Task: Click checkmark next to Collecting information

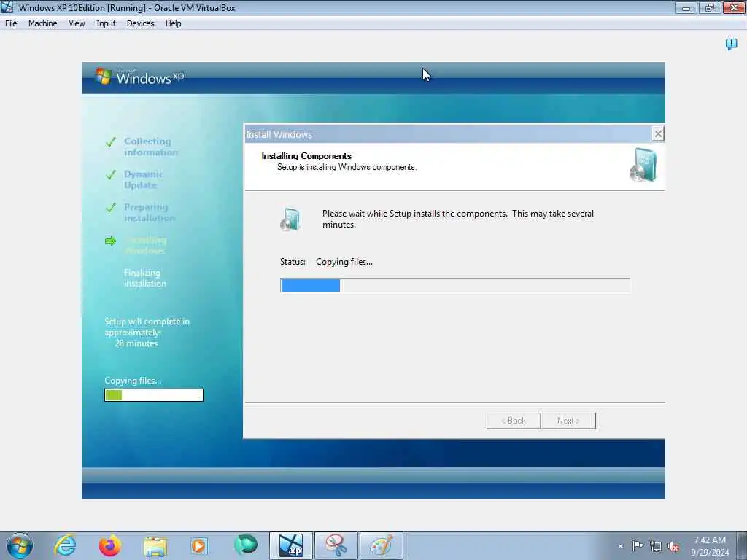Action: point(111,141)
